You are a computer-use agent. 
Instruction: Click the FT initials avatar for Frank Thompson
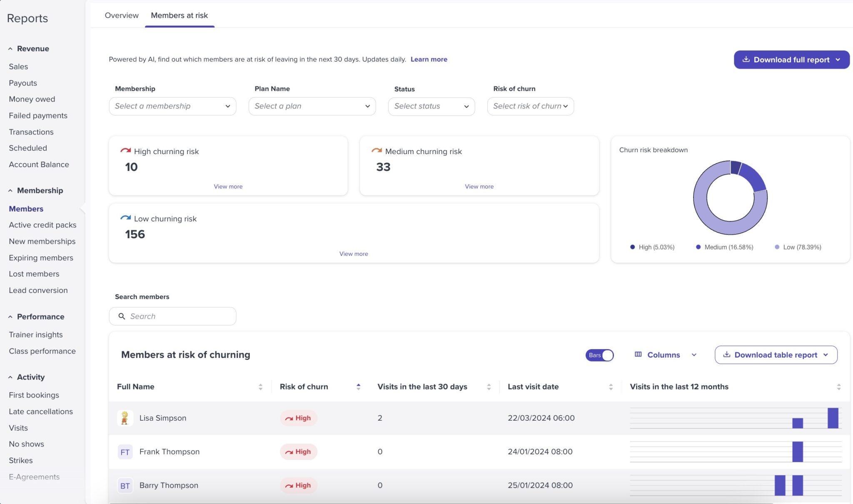click(125, 452)
